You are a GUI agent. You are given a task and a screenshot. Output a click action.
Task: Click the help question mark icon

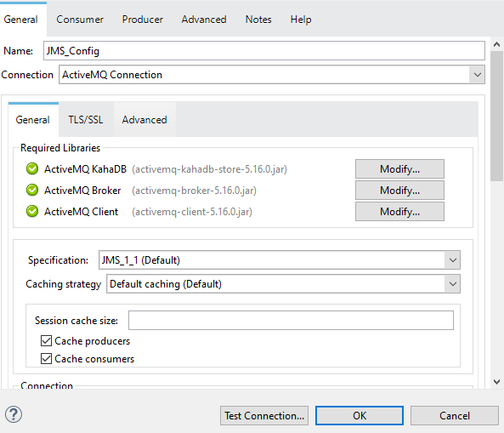(14, 414)
